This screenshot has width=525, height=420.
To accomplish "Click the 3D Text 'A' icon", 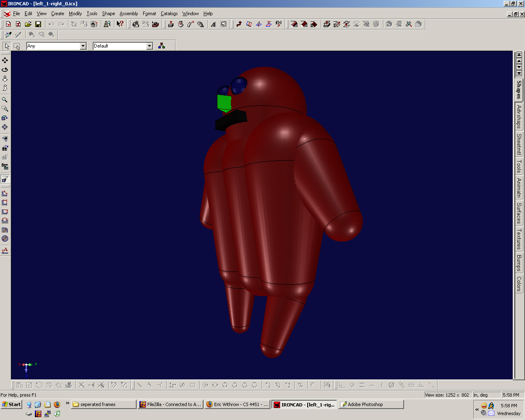I will pyautogui.click(x=213, y=24).
